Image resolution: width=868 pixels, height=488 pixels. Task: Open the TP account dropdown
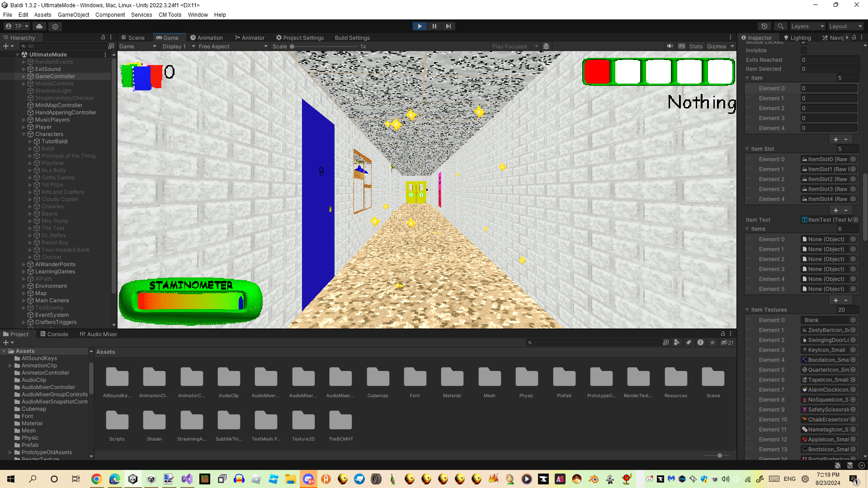[17, 26]
